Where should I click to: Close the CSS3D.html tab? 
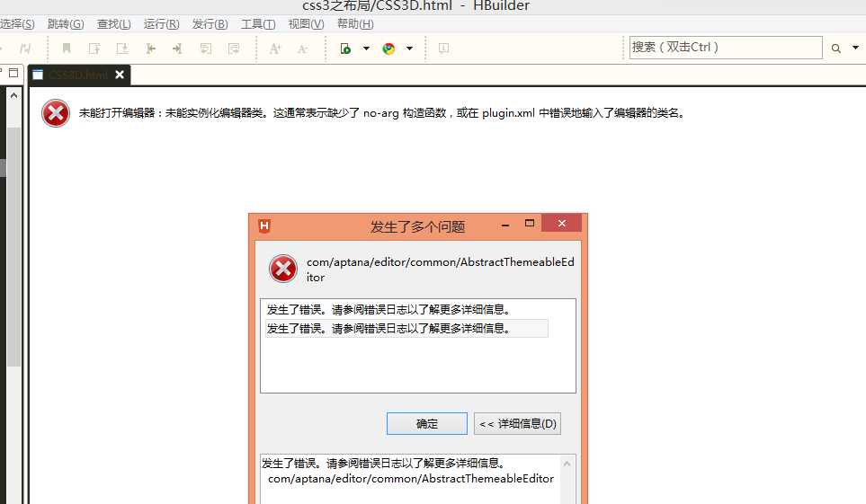tap(120, 75)
